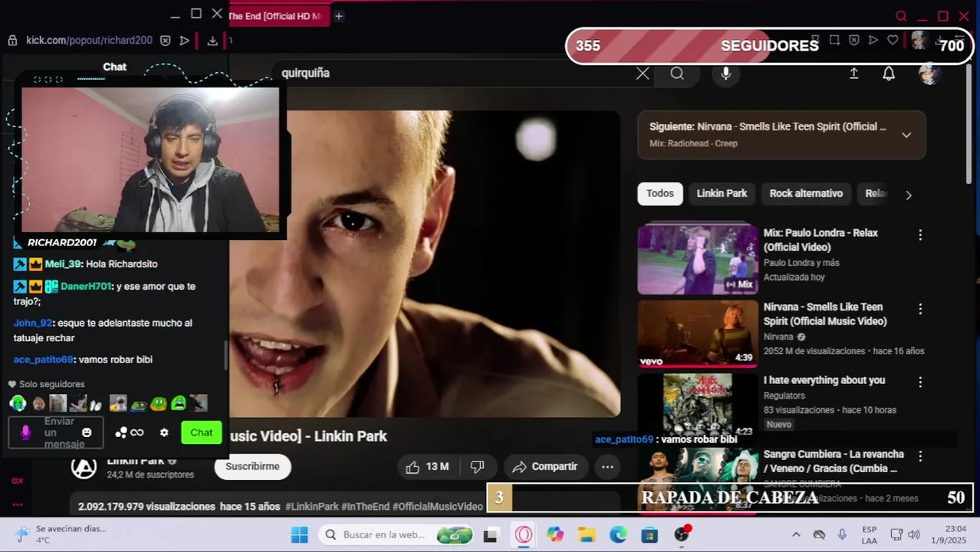Dislike the Linkin Park video
Image resolution: width=980 pixels, height=552 pixels.
(x=477, y=467)
